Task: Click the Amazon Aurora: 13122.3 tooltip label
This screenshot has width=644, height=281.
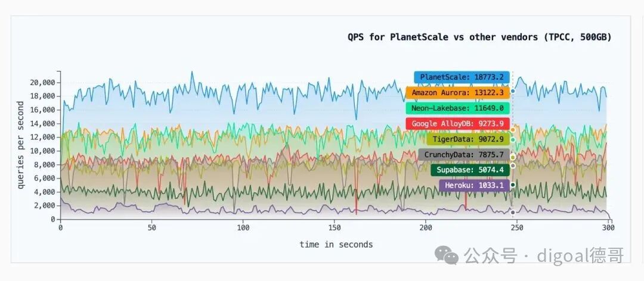Action: 457,93
